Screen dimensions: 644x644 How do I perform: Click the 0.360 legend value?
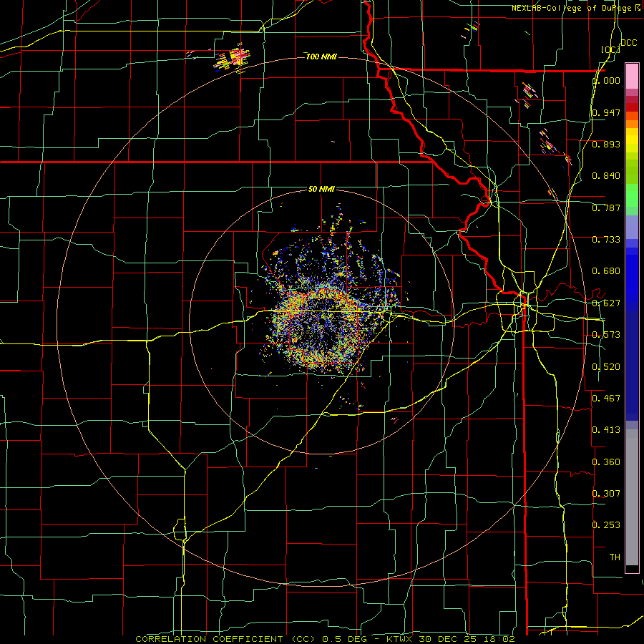[x=606, y=462]
